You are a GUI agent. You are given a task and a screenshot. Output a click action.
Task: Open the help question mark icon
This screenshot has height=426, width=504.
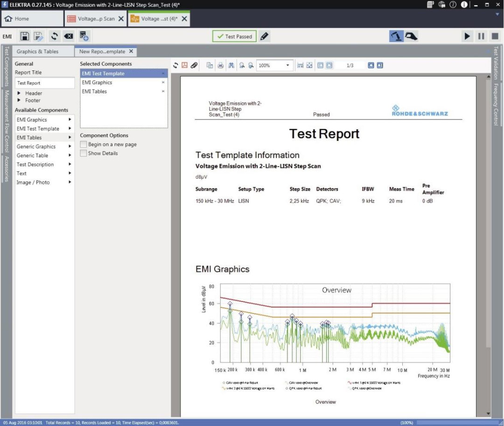[453, 5]
